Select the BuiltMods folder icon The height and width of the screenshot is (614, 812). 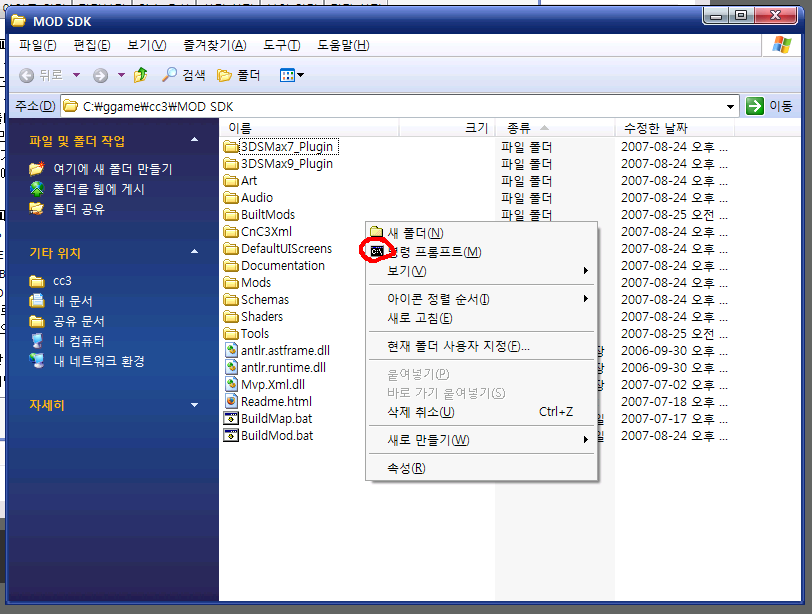click(231, 215)
